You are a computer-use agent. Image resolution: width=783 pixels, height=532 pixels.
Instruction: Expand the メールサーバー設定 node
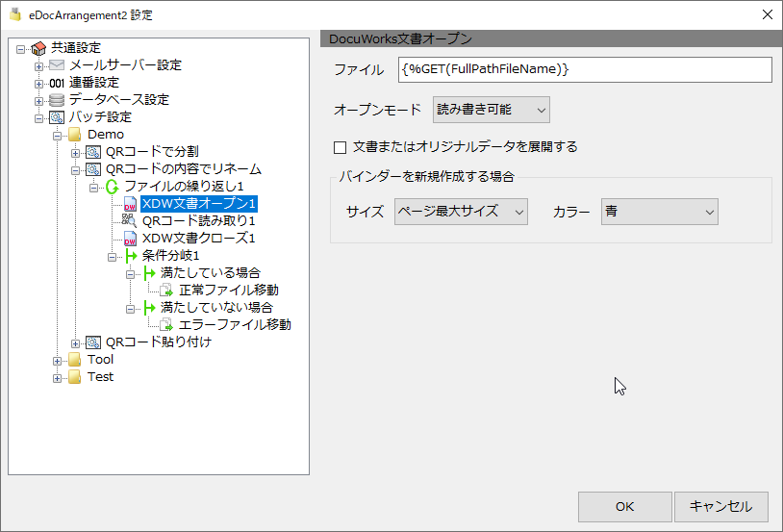coord(38,66)
